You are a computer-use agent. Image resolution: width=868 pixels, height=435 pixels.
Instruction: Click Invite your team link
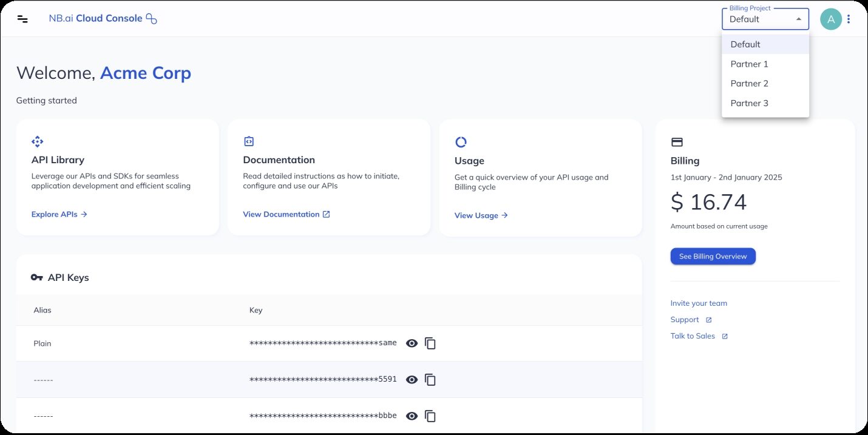point(699,303)
